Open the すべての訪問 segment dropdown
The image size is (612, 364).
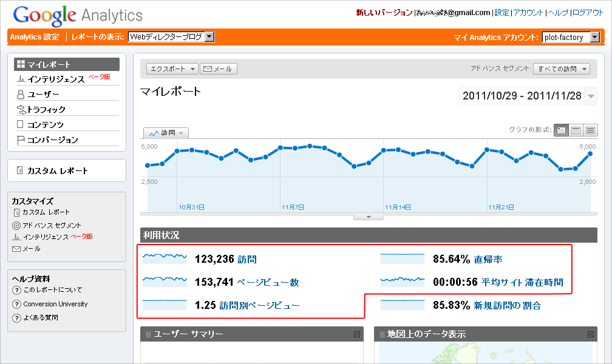coord(562,69)
